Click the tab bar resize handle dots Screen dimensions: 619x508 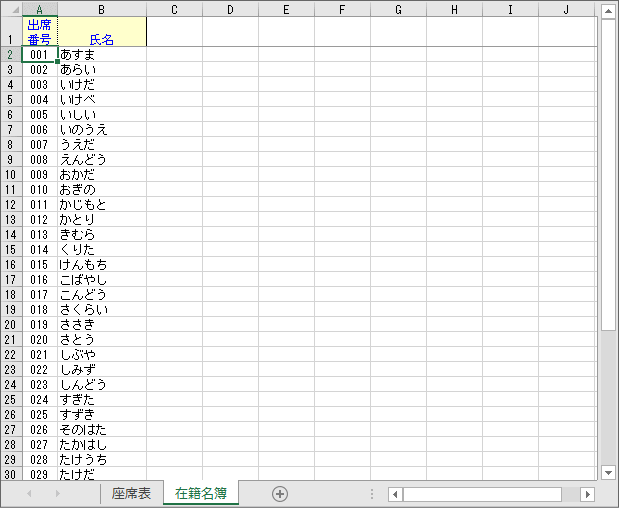coord(372,494)
